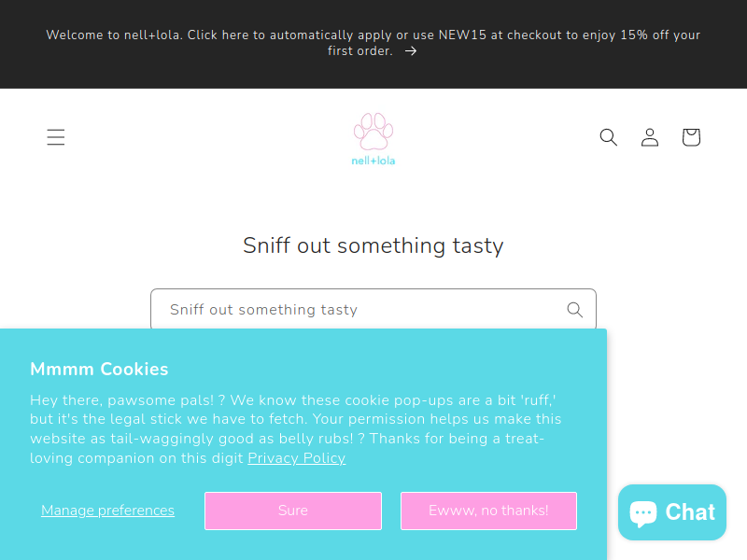Open the Chat widget label
747x560 pixels.
pyautogui.click(x=690, y=512)
